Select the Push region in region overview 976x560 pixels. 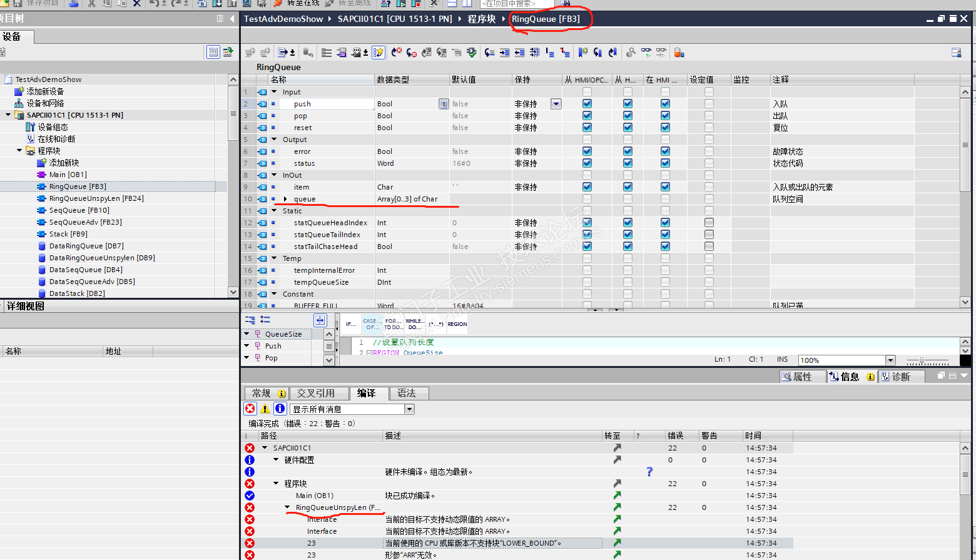(x=273, y=346)
